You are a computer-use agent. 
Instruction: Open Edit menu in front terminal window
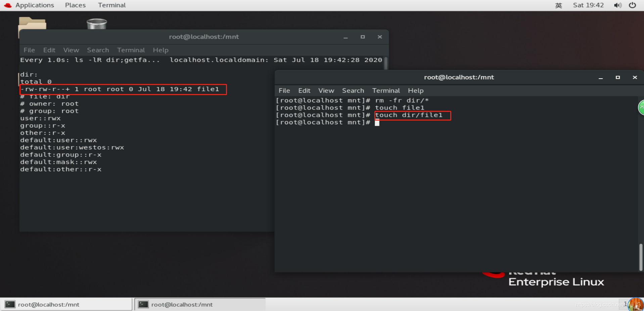click(x=304, y=91)
